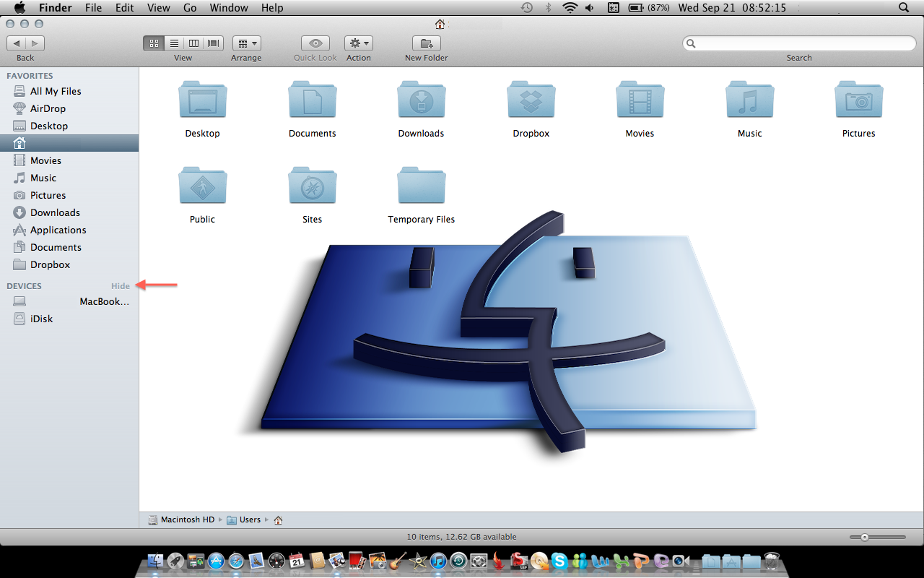Switch to list view
Viewport: 924px width, 578px height.
[x=174, y=43]
